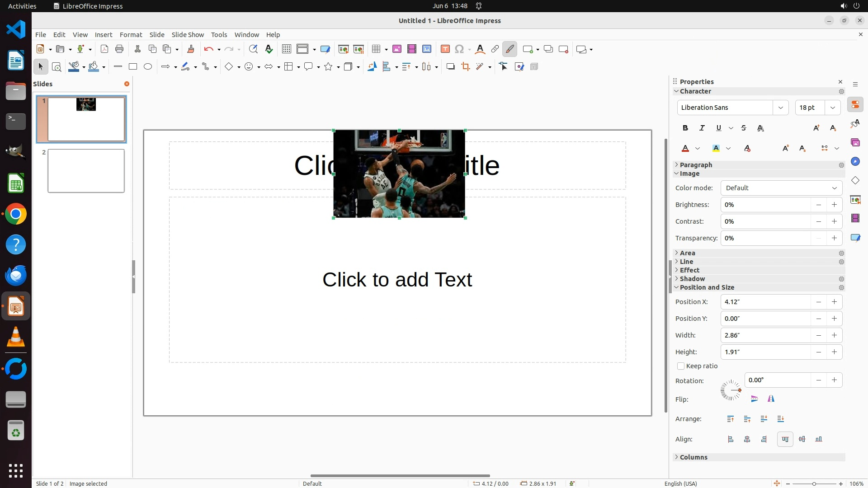The height and width of the screenshot is (488, 868).
Task: Increase the Brightness value with the plus button
Action: click(834, 205)
